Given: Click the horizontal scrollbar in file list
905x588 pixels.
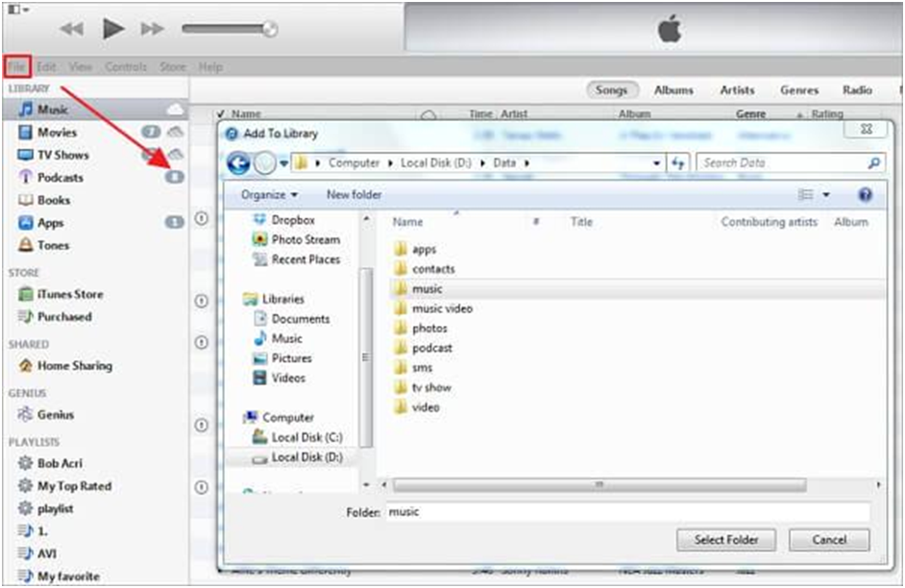Looking at the screenshot, I should [599, 485].
